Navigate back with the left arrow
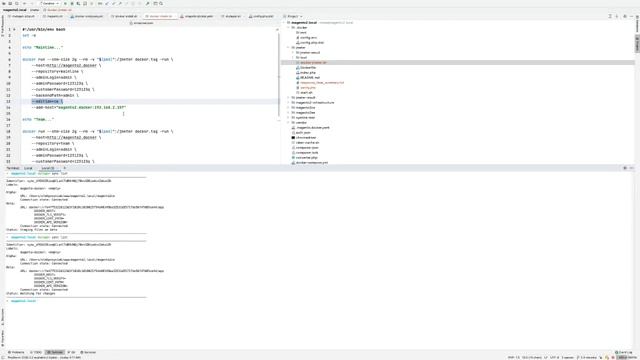Screen dimensions: 640x360 pyautogui.click(x=24, y=3)
